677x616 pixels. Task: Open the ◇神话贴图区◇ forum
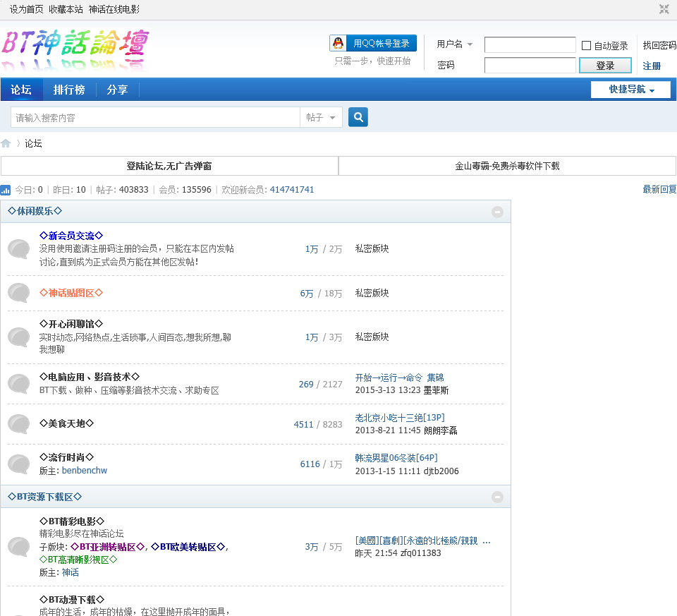[x=71, y=293]
